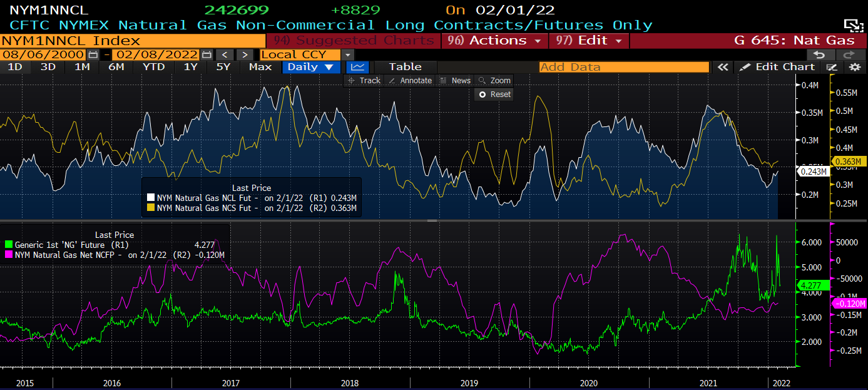Click the annotation pencil icon beside Edit Chart
The image size is (868, 390).
click(x=832, y=67)
